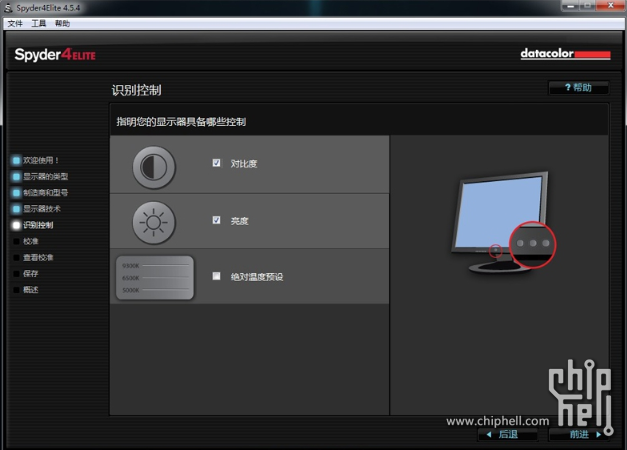The height and width of the screenshot is (450, 627).
Task: Select the 欢迎使用！ step in sidebar
Action: pyautogui.click(x=35, y=160)
